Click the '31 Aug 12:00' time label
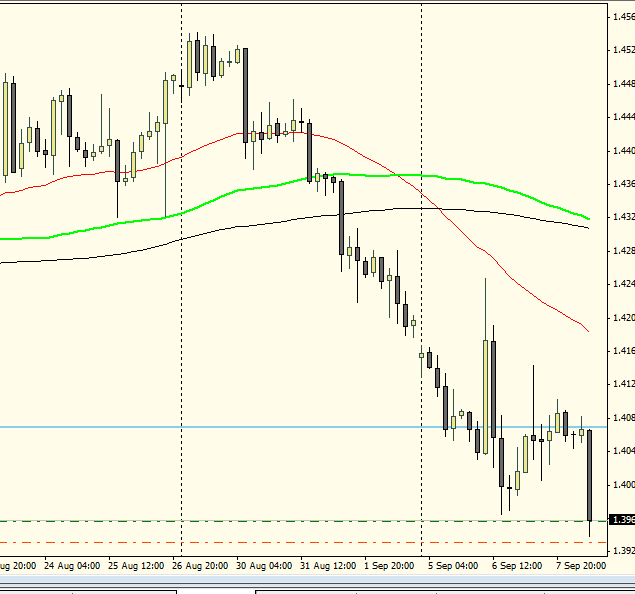The height and width of the screenshot is (594, 635). pos(328,566)
